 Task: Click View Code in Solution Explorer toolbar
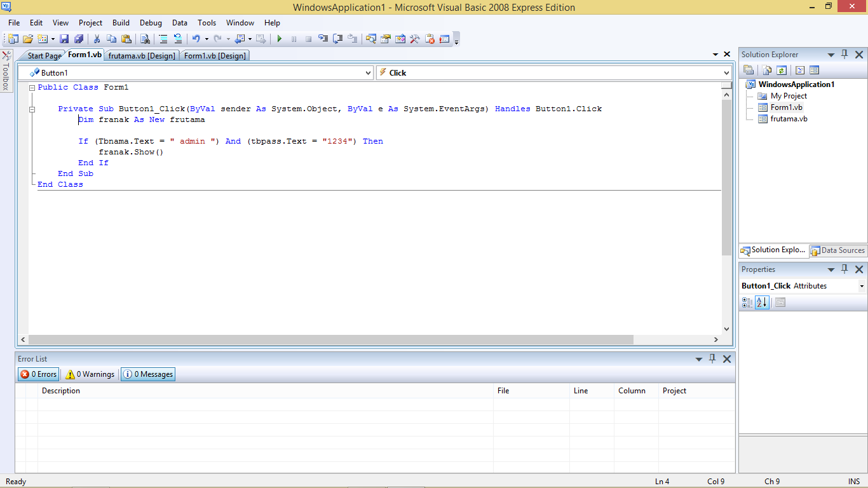800,71
